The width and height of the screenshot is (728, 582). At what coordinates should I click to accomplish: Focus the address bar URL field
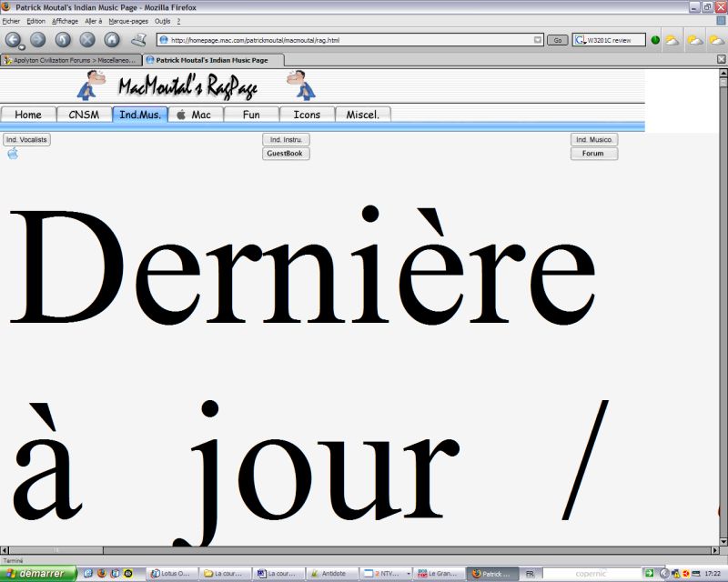tap(350, 40)
